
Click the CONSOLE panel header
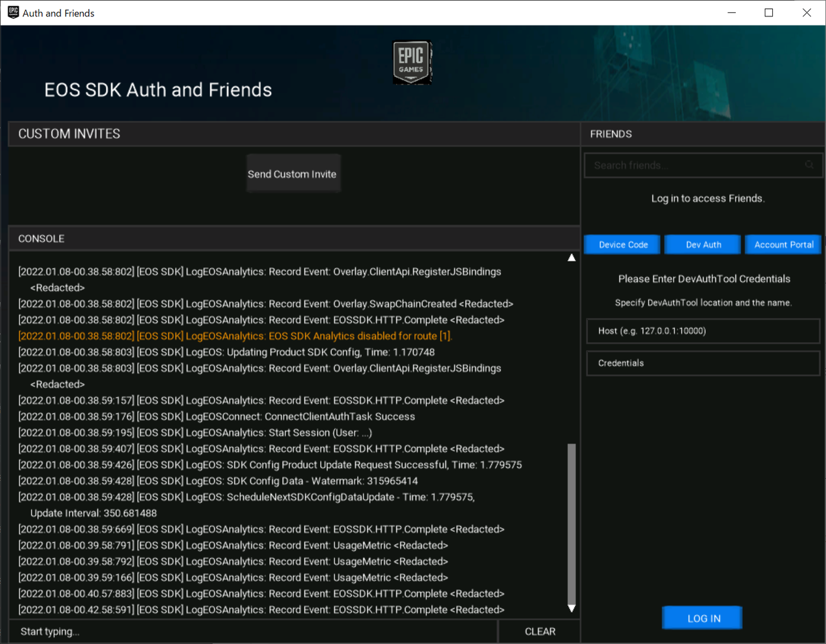point(294,239)
